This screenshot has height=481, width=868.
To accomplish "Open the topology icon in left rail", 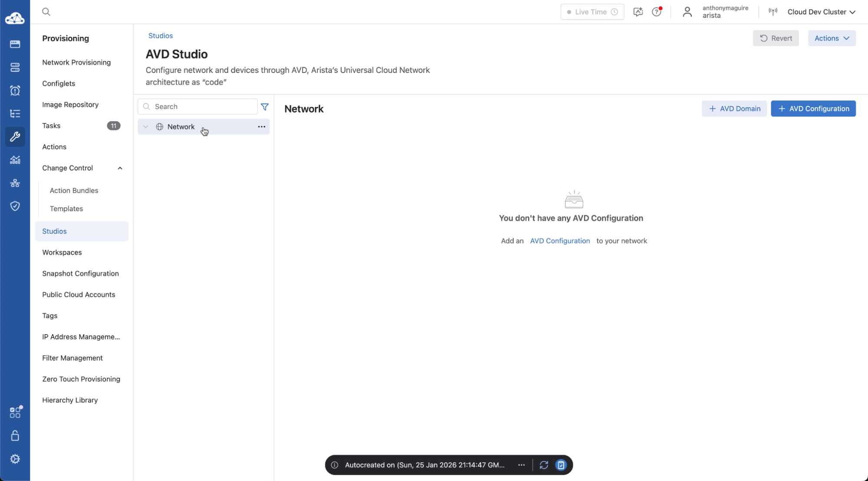I will (x=15, y=183).
